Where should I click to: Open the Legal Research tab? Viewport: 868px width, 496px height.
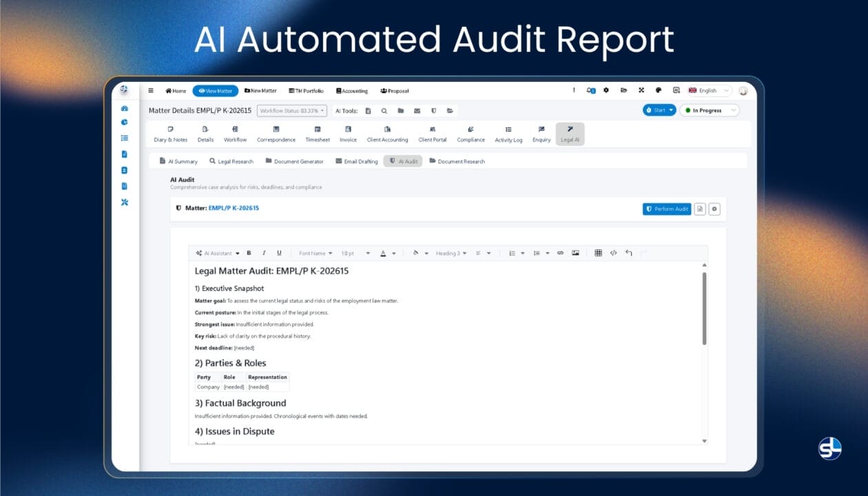(231, 161)
